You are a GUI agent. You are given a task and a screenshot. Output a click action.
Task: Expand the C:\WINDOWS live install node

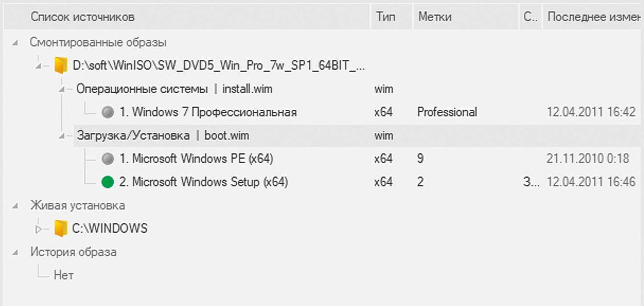click(39, 229)
